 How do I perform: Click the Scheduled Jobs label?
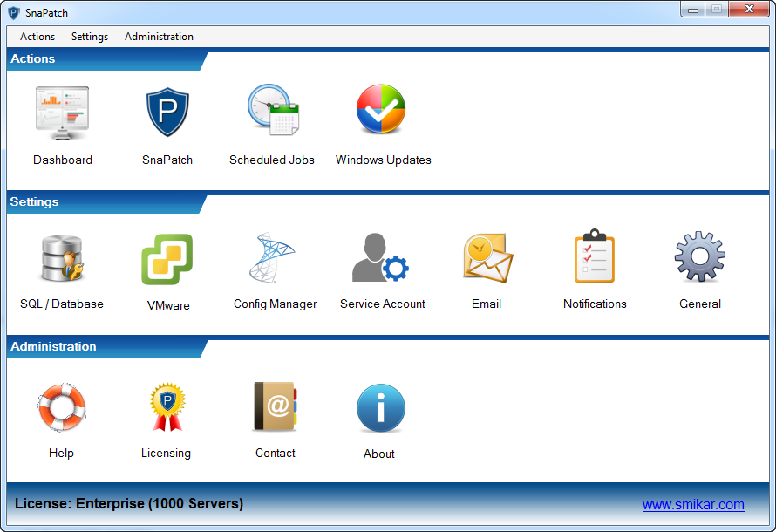[272, 160]
